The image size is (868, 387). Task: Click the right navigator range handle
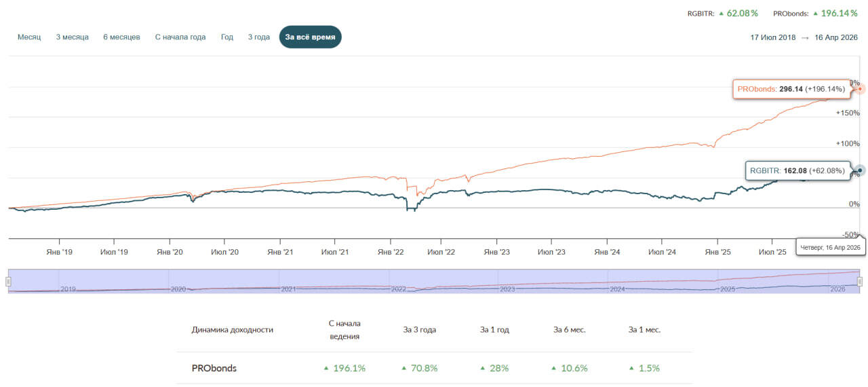click(860, 281)
